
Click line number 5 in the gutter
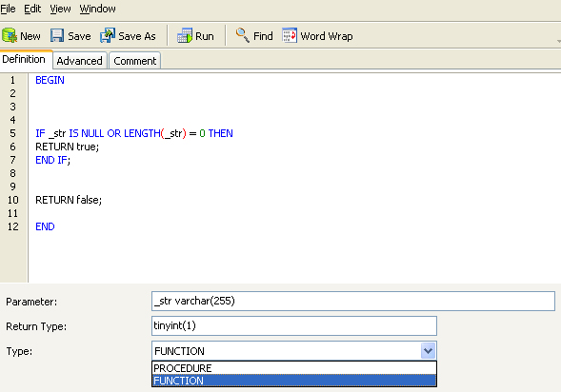[13, 133]
